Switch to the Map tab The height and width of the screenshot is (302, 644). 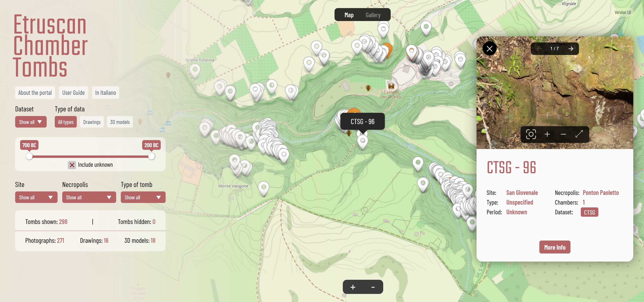point(349,15)
